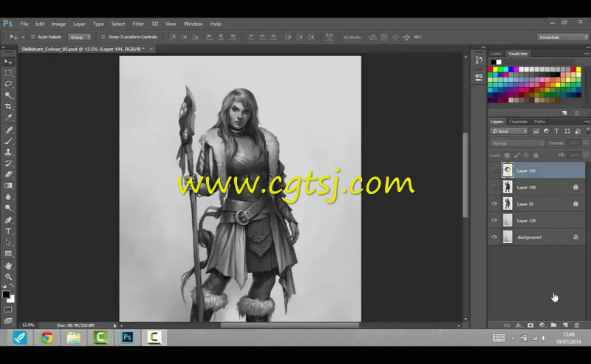Image resolution: width=591 pixels, height=364 pixels.
Task: Select the Rectangular Marquee tool
Action: 8,72
